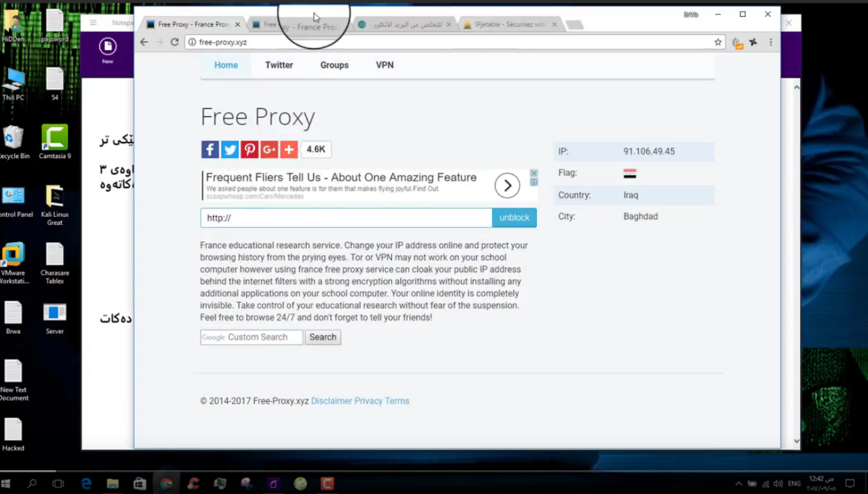Viewport: 868px width, 494px height.
Task: Open the Twitter navigation item
Action: [x=279, y=65]
